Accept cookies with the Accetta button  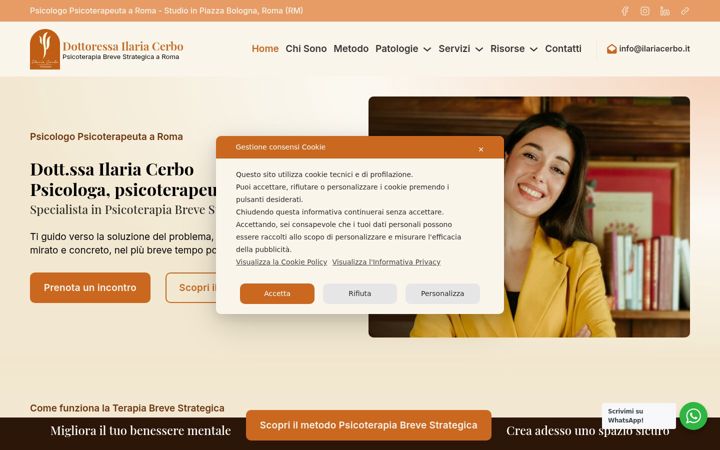tap(277, 293)
